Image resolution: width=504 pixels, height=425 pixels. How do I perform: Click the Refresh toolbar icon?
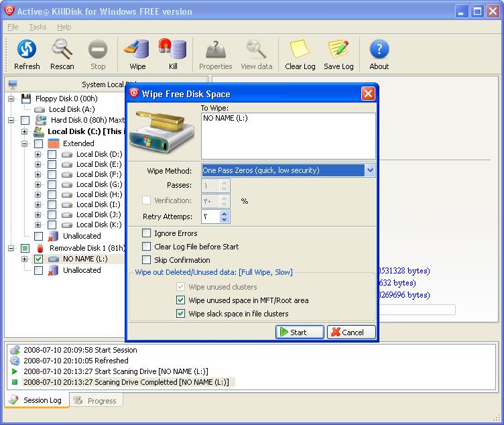[27, 49]
